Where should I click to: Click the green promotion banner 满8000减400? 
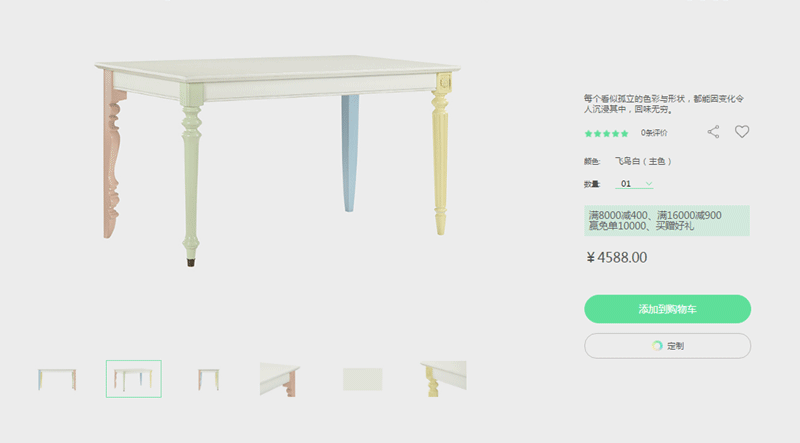point(667,220)
